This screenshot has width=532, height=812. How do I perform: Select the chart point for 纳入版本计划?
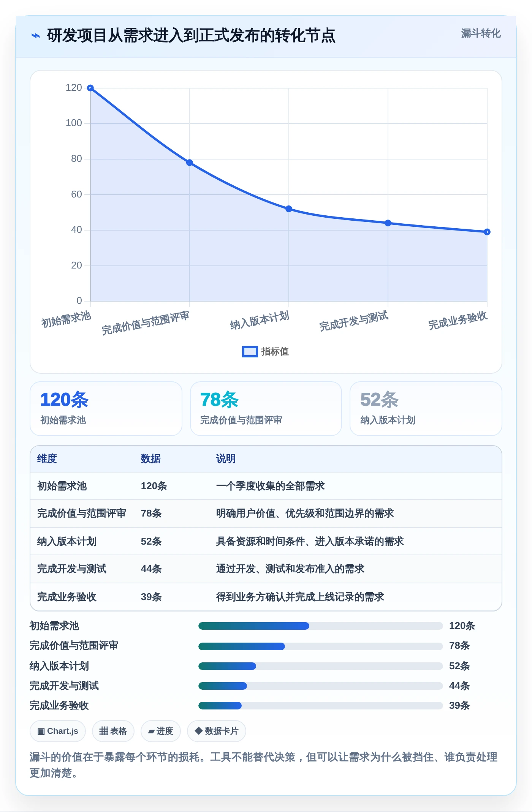(x=289, y=209)
